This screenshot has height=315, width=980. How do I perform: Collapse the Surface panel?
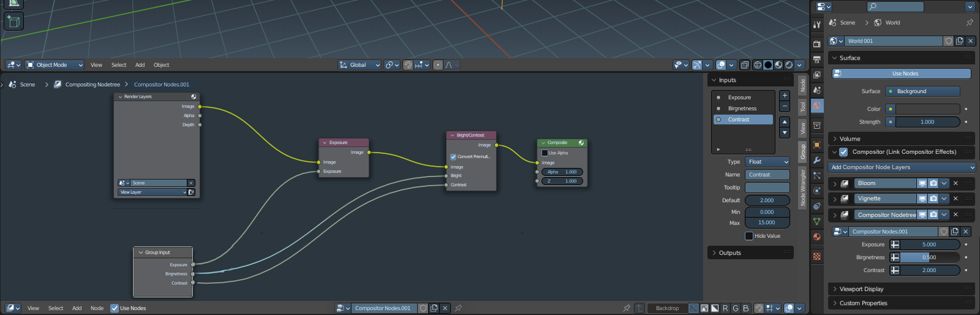[x=902, y=58]
